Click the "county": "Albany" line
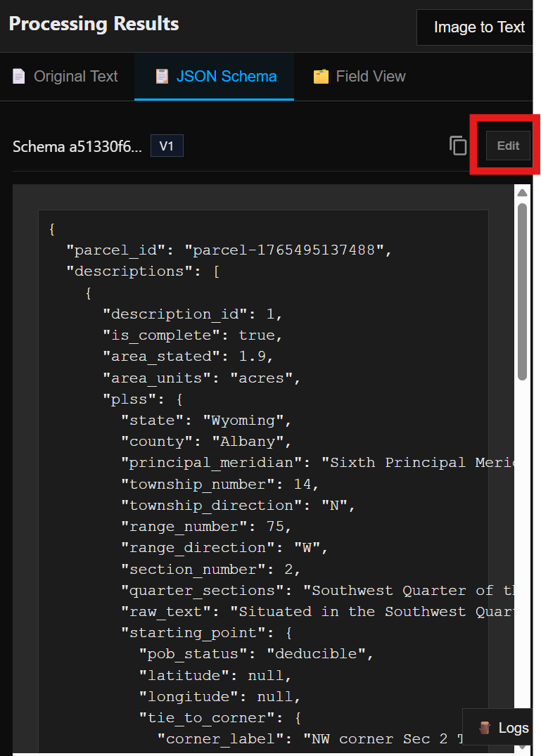Screen dimensions: 541x756 206,441
